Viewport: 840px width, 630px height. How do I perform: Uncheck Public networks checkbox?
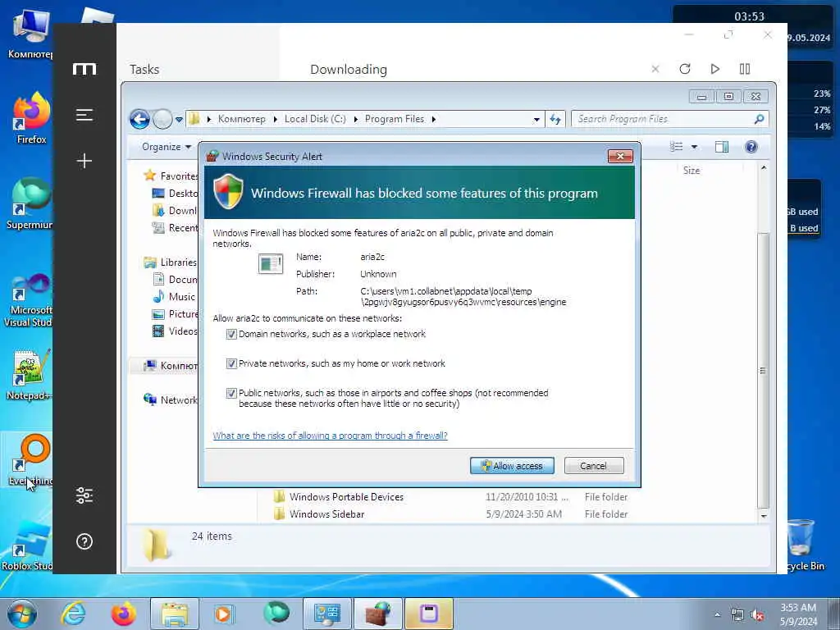[x=231, y=393]
